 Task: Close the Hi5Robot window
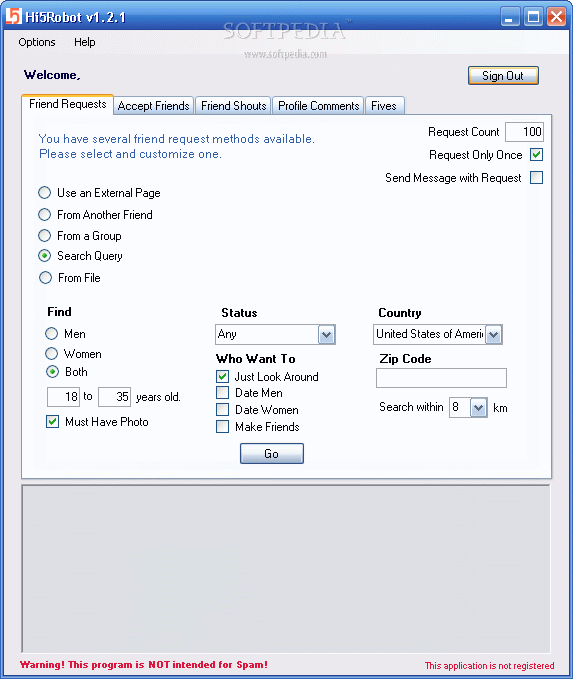coord(556,17)
